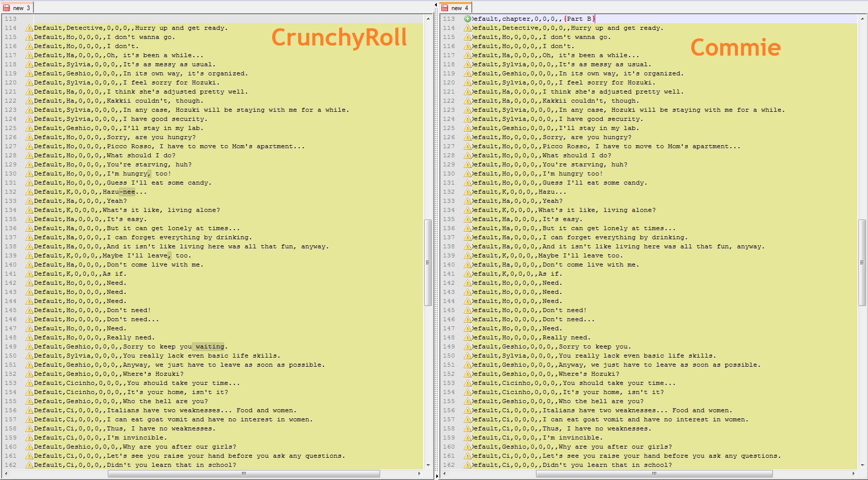The height and width of the screenshot is (480, 868).
Task: Click the warning icon on line 114 in new 4
Action: pyautogui.click(x=468, y=28)
